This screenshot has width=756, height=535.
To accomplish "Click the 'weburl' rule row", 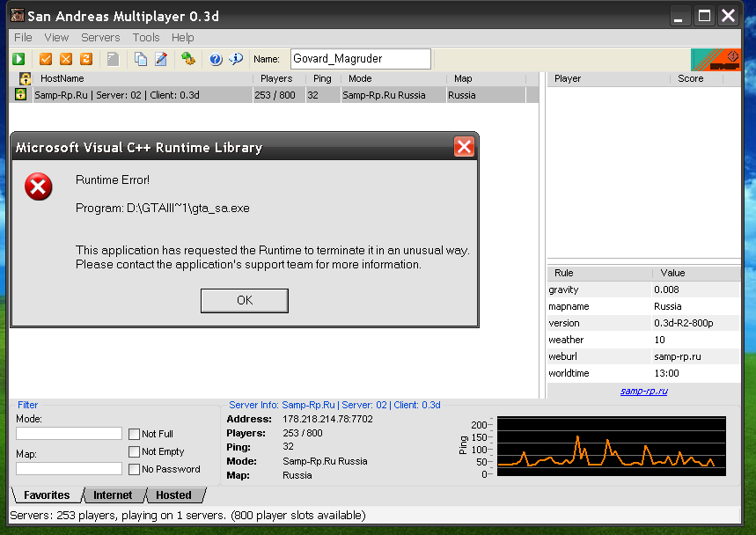I will [643, 356].
